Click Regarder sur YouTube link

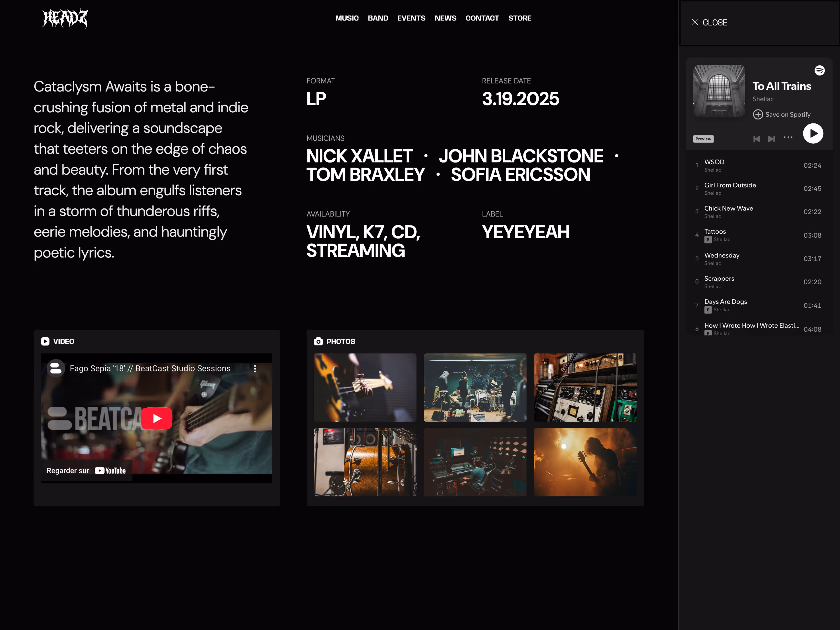(x=87, y=471)
